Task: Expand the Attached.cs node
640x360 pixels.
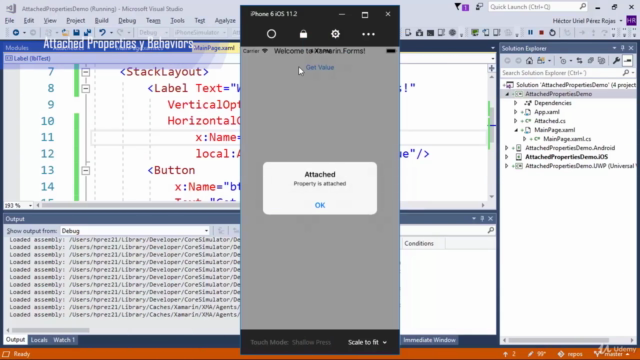Action: (516, 121)
